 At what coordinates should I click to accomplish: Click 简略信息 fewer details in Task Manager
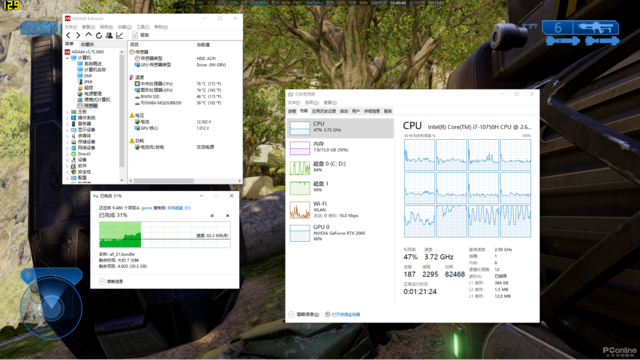[304, 314]
